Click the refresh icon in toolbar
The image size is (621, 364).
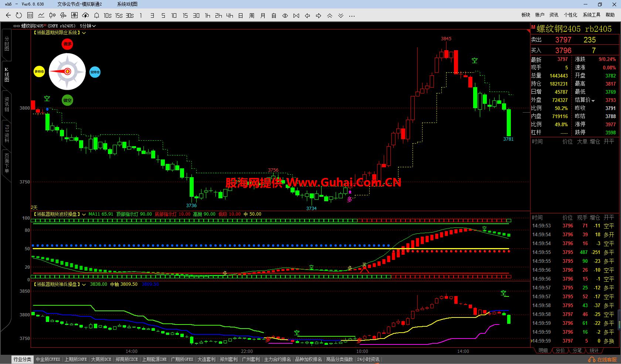click(x=19, y=16)
